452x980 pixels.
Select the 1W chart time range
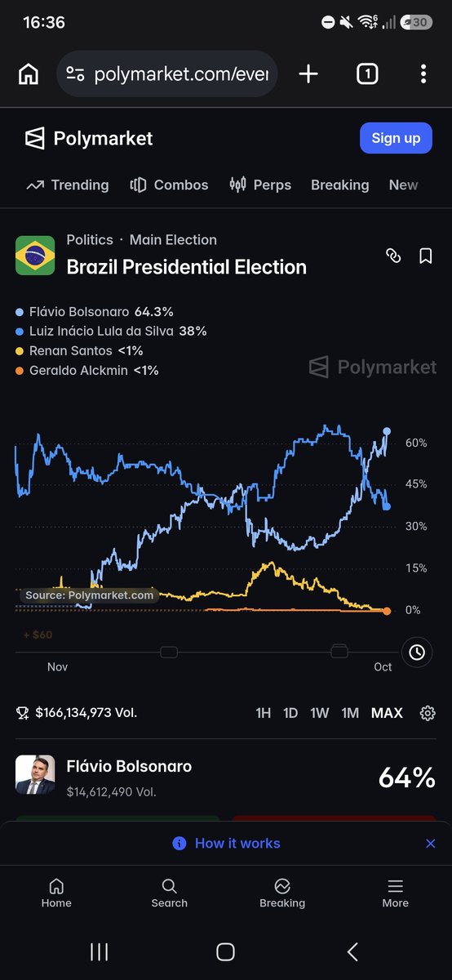pos(320,713)
